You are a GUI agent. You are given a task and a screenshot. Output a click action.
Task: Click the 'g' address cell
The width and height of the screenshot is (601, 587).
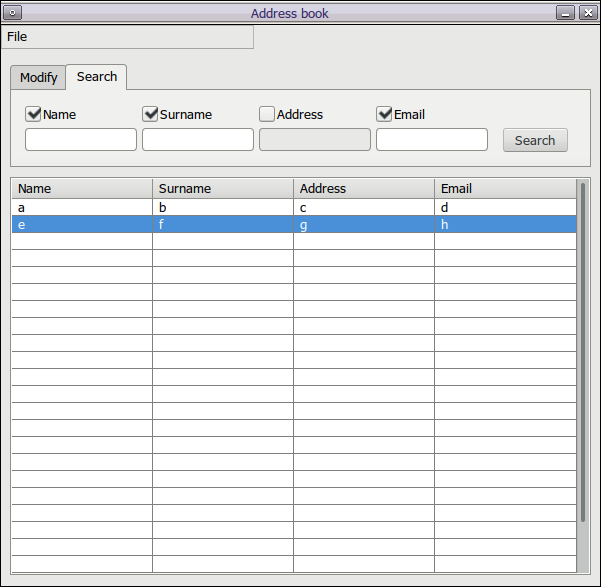(x=364, y=224)
